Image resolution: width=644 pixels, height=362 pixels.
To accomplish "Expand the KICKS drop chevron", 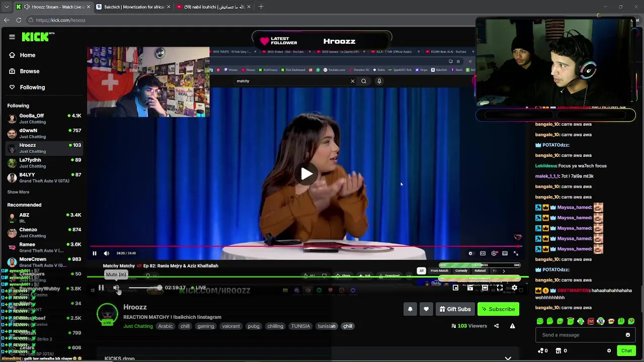I will click(508, 358).
